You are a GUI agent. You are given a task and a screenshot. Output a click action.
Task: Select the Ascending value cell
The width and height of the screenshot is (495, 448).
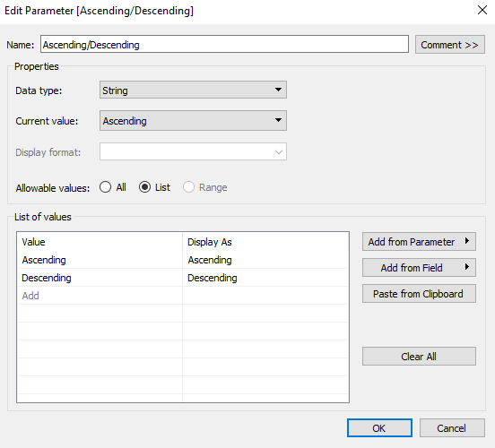pyautogui.click(x=100, y=260)
